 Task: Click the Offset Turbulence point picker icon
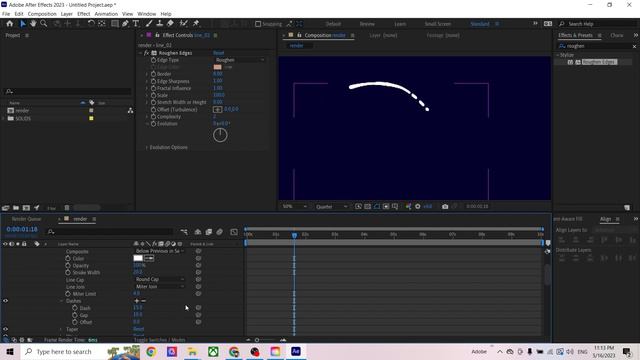click(x=218, y=109)
